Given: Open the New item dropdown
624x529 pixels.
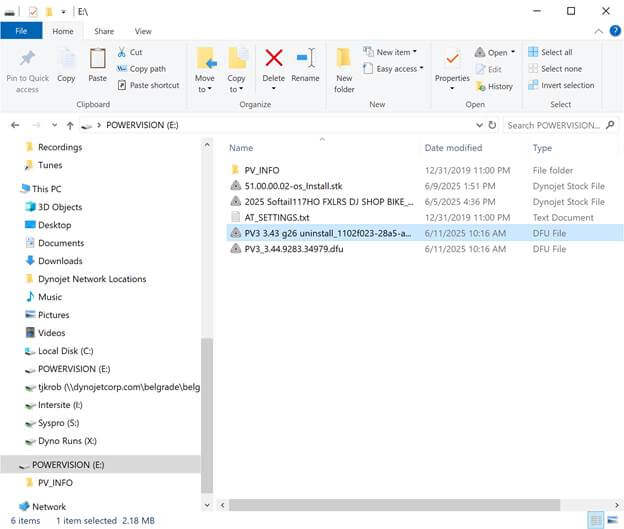Looking at the screenshot, I should click(x=390, y=52).
